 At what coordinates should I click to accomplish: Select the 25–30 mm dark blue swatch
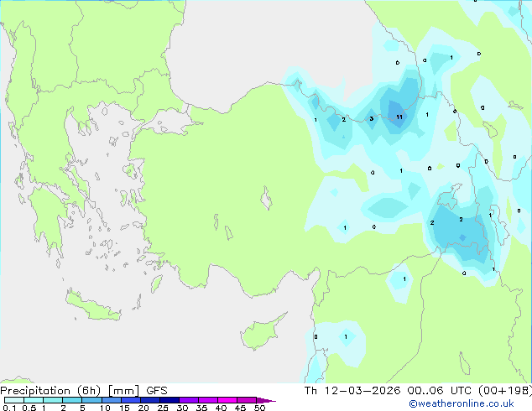[x=170, y=400]
